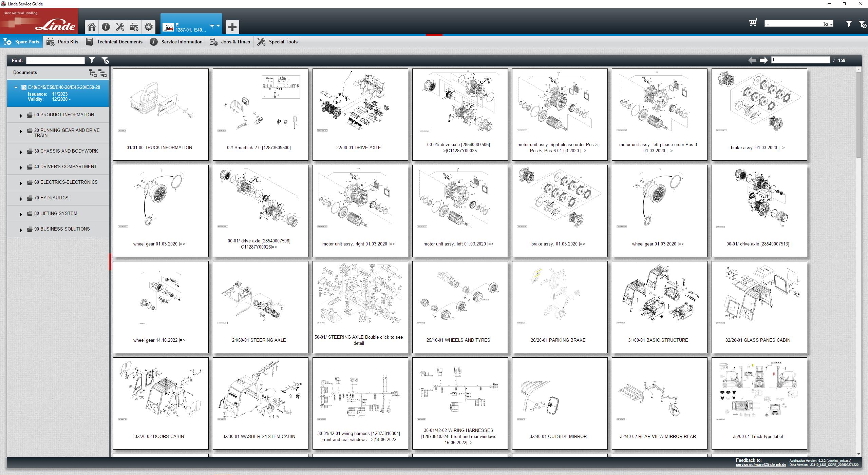Image resolution: width=868 pixels, height=475 pixels.
Task: Open 02/ Smartlink 2.0 thumbnail
Action: point(260,114)
